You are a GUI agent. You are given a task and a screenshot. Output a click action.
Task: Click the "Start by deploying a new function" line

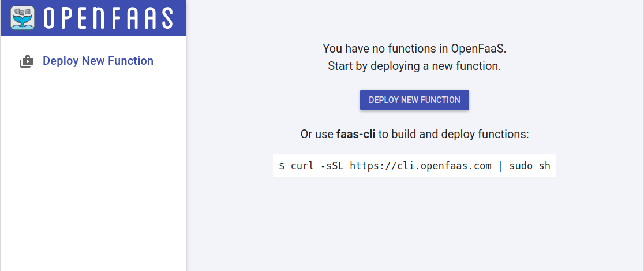point(414,66)
